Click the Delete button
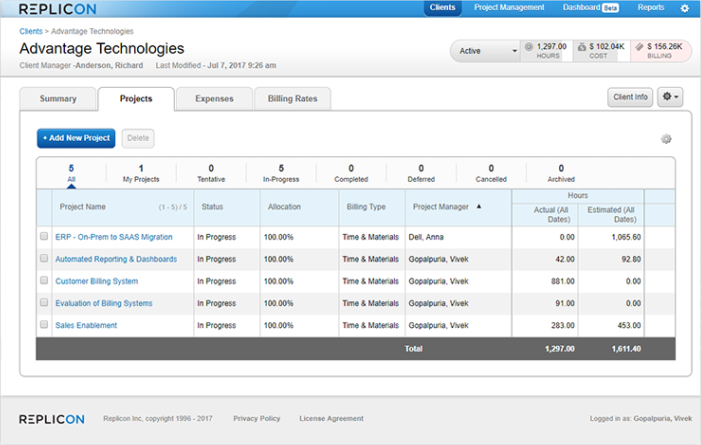This screenshot has width=701, height=445. (138, 138)
